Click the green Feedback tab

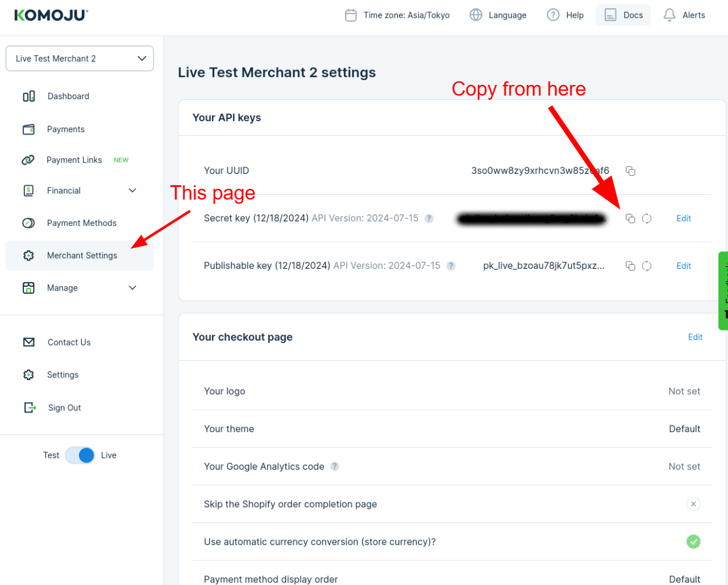pos(723,290)
